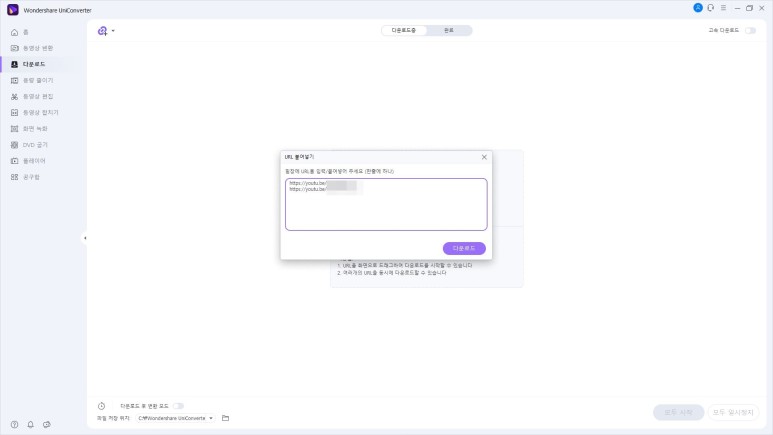Image resolution: width=773 pixels, height=435 pixels.
Task: Open the feedback chat icon in sidebar
Action: pos(47,425)
